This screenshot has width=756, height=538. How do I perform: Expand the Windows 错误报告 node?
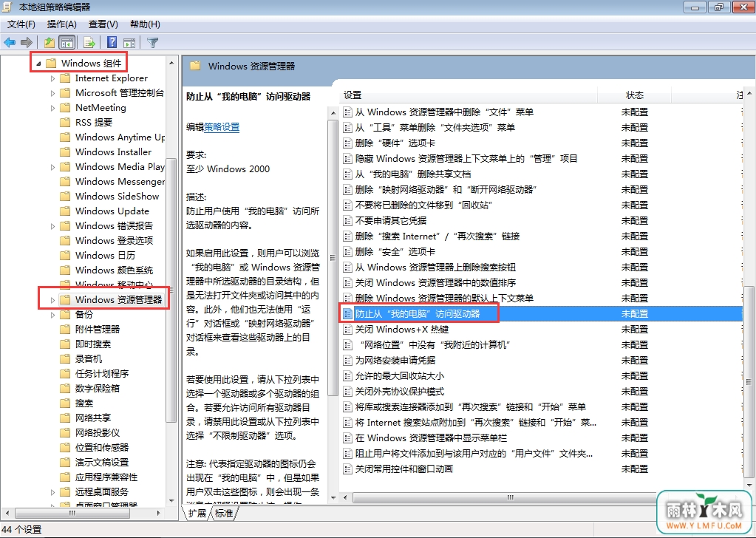(52, 226)
